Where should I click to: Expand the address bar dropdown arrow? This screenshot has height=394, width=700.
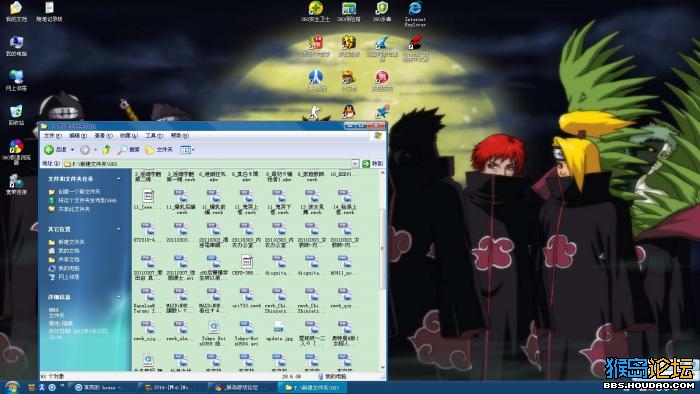[355, 164]
